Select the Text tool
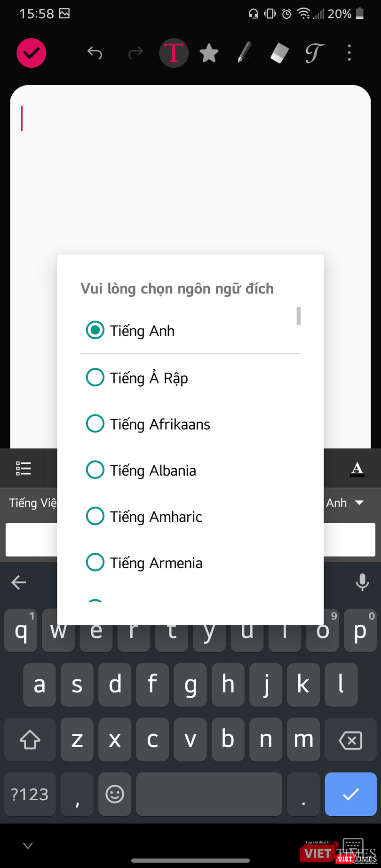Image resolution: width=381 pixels, height=868 pixels. click(x=174, y=53)
